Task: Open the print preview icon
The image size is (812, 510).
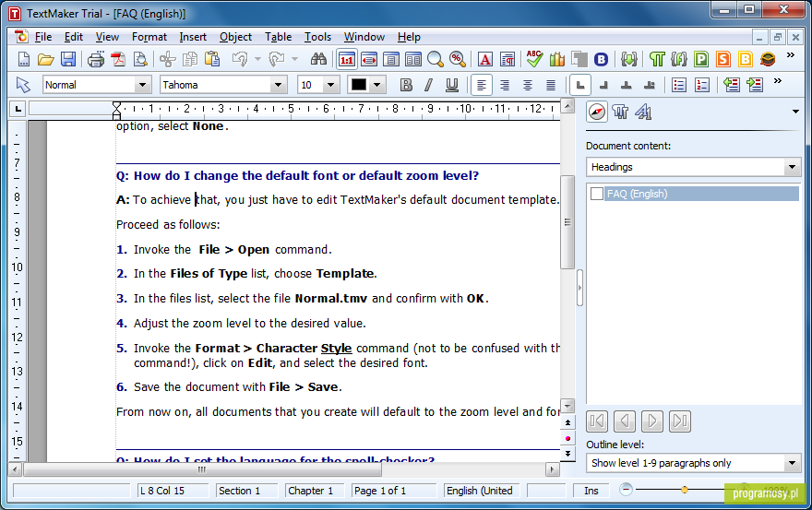Action: click(x=140, y=59)
